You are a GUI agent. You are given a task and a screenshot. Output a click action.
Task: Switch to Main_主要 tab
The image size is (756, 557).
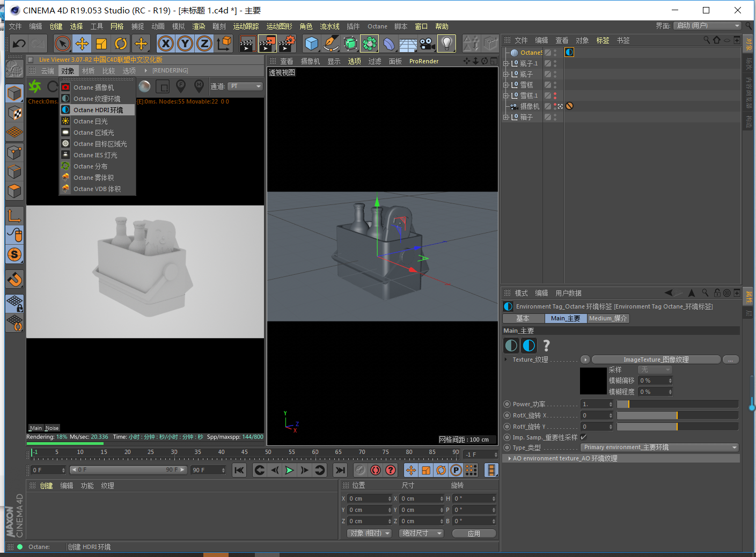click(x=566, y=318)
